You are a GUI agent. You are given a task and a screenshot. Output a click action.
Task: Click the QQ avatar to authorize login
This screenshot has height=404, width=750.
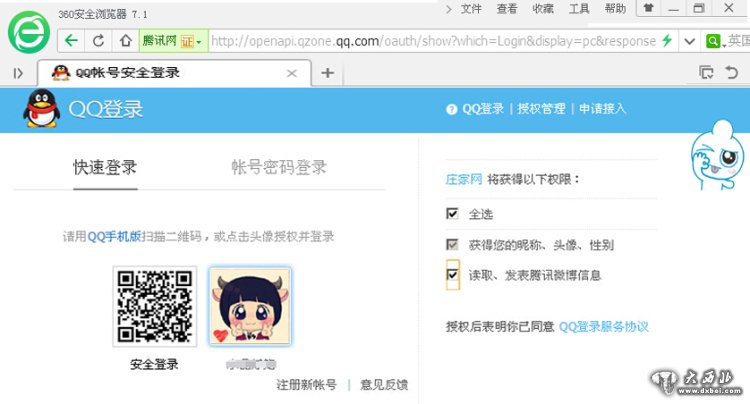tap(250, 307)
